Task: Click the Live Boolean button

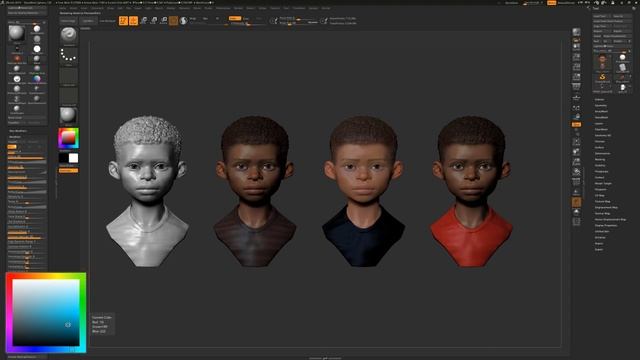Action: (108, 21)
